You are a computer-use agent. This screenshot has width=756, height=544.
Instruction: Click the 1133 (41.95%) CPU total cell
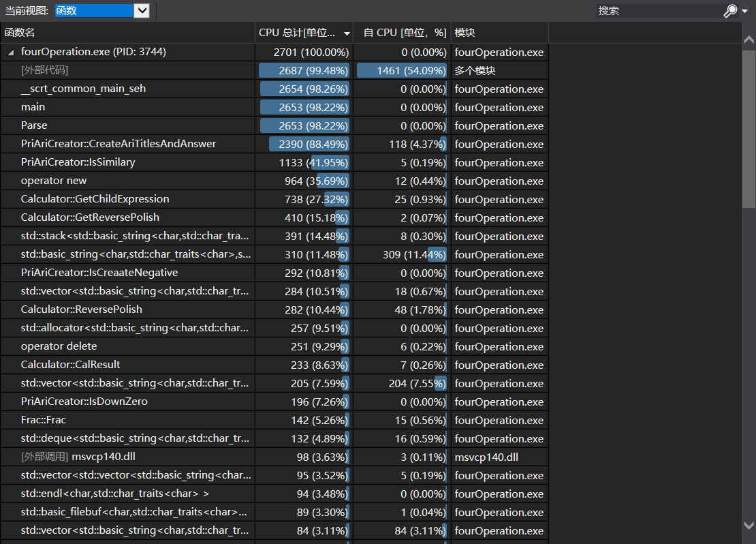click(x=304, y=162)
